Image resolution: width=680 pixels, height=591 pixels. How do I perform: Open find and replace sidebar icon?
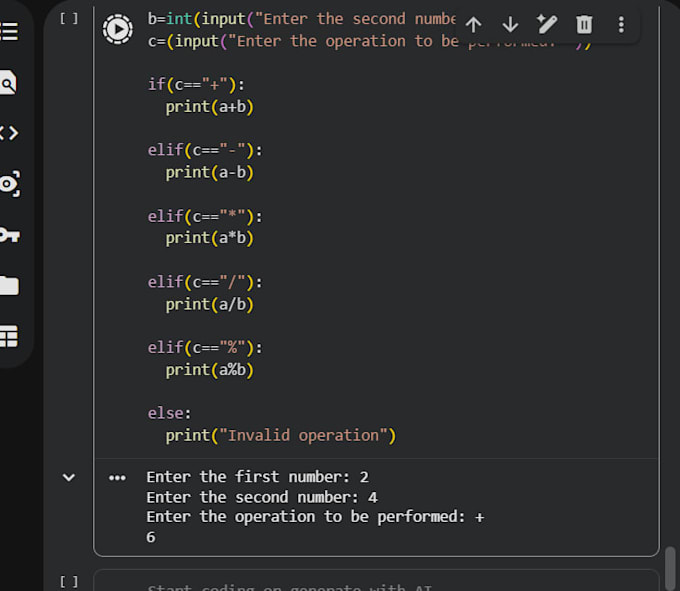[8, 82]
